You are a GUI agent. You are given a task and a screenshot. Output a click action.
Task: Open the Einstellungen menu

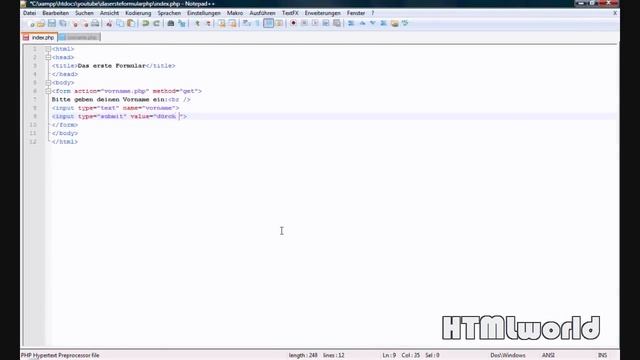[x=204, y=13]
